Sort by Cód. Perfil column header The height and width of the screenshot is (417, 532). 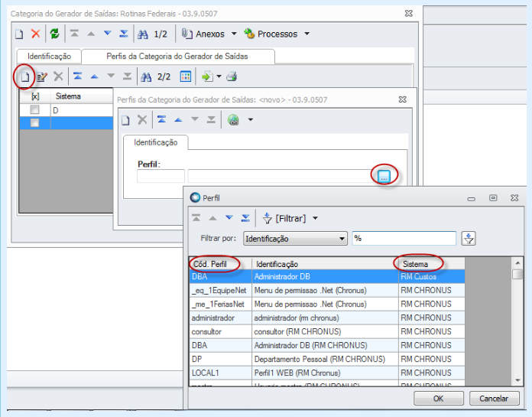click(221, 264)
